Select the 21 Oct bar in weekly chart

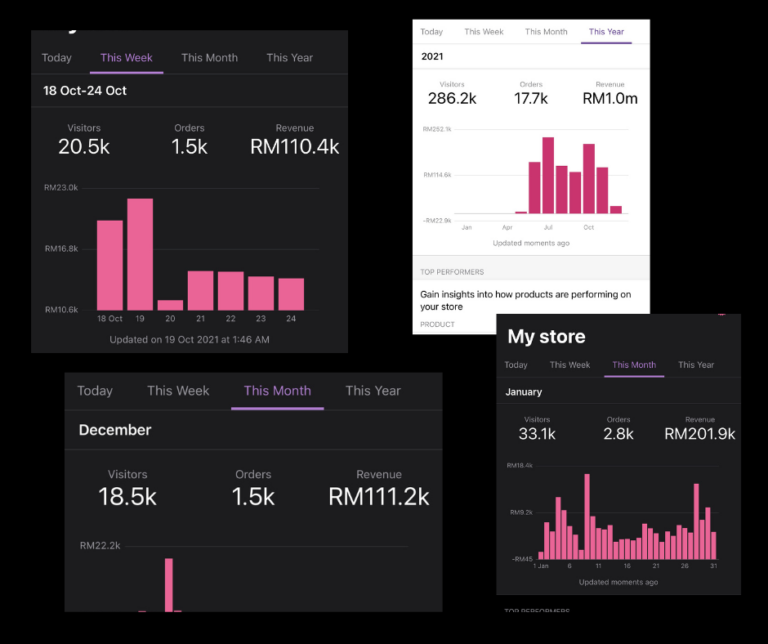[200, 290]
